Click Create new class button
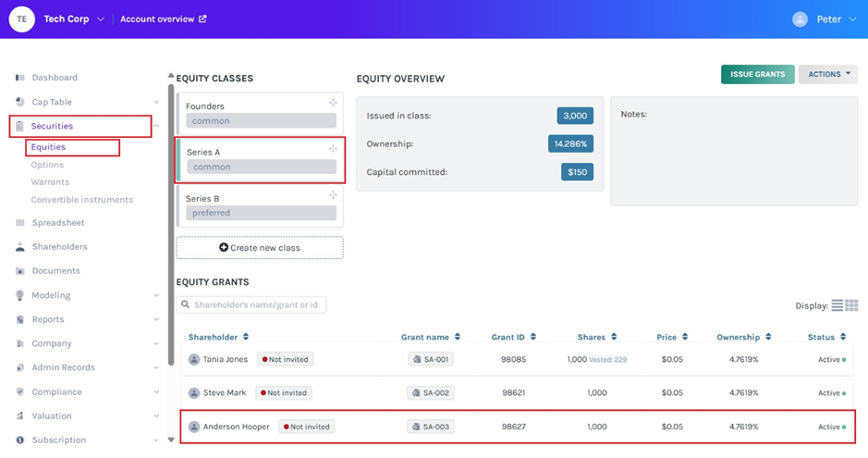868x458 pixels. point(260,248)
